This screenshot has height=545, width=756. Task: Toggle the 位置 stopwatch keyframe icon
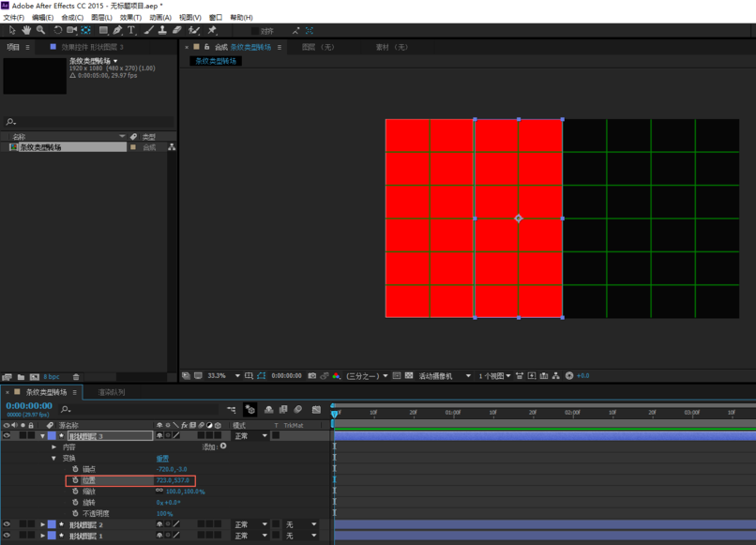[x=75, y=480]
